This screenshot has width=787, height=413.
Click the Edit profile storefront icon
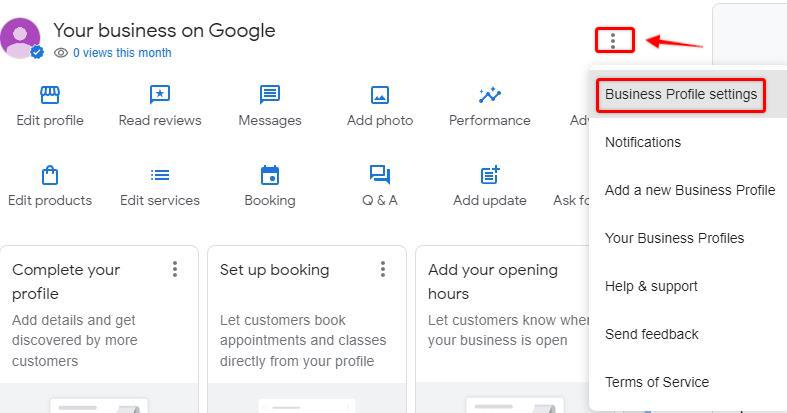click(x=50, y=95)
